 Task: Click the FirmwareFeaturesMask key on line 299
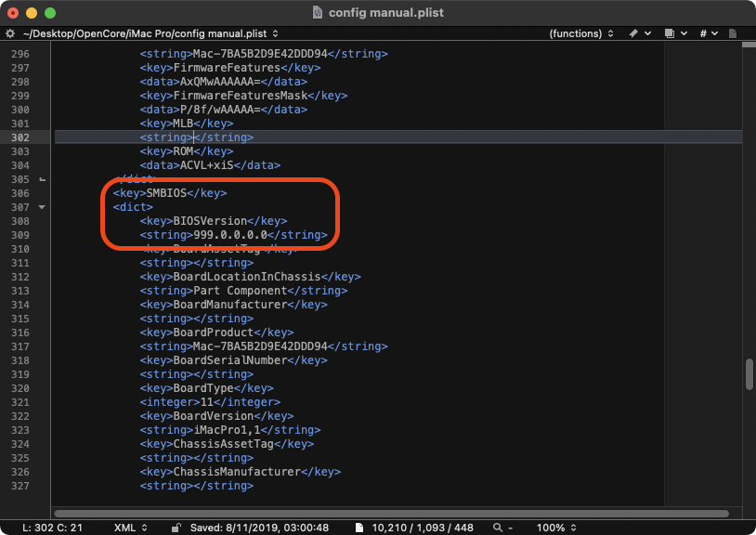click(241, 96)
